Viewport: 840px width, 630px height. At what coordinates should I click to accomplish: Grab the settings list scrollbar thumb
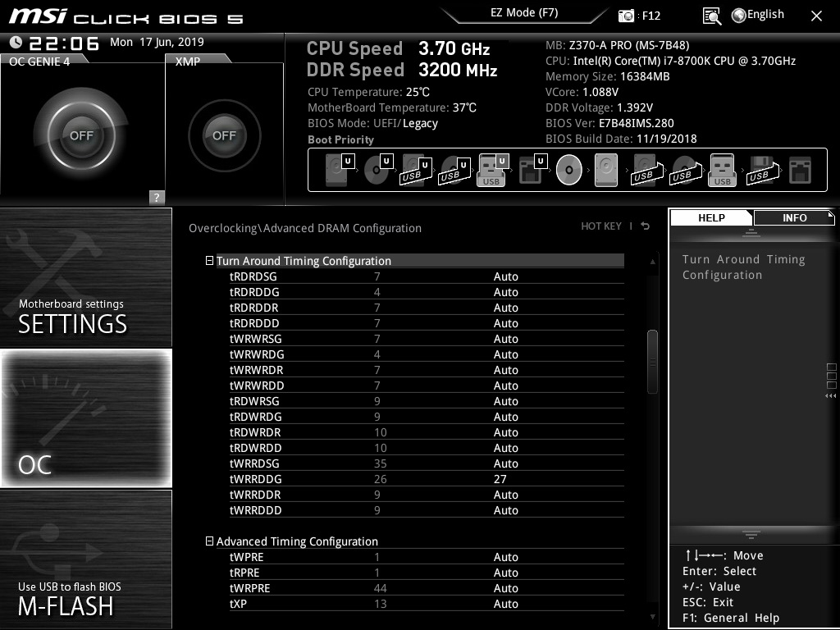click(x=652, y=362)
